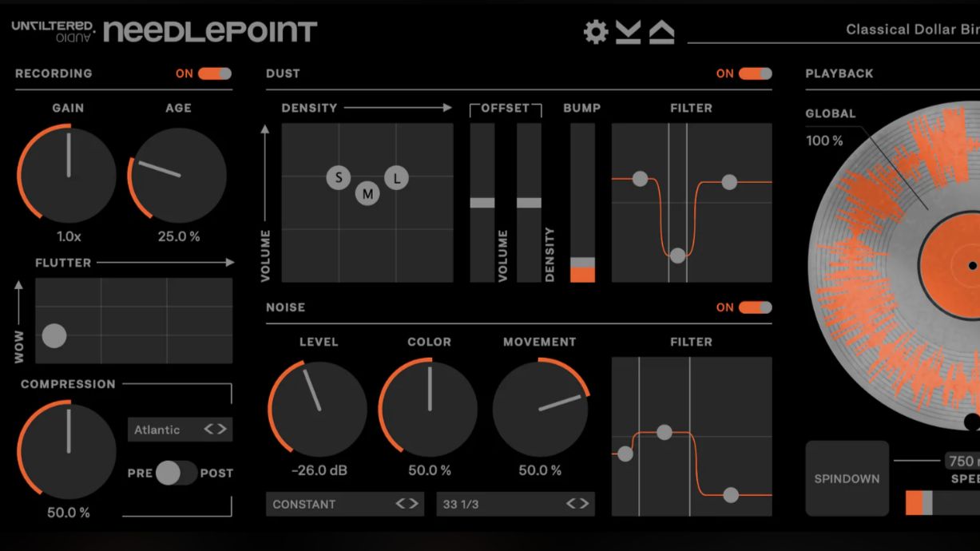Click the 1.0x gain value
Viewport: 980px width, 551px height.
pos(69,236)
